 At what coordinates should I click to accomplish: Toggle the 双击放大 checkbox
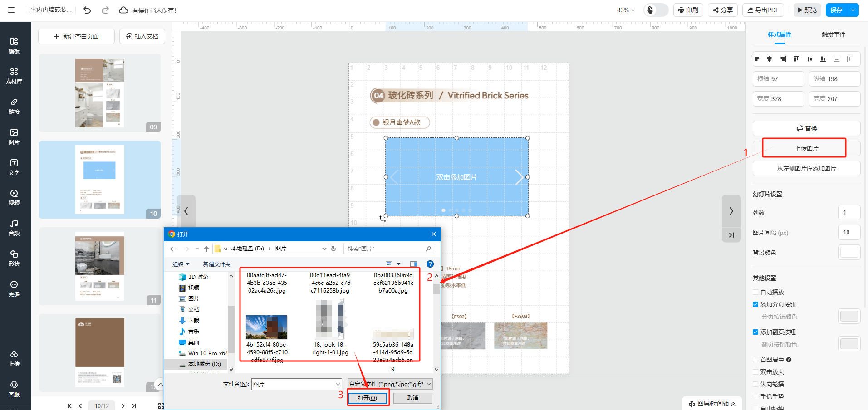[x=755, y=372]
